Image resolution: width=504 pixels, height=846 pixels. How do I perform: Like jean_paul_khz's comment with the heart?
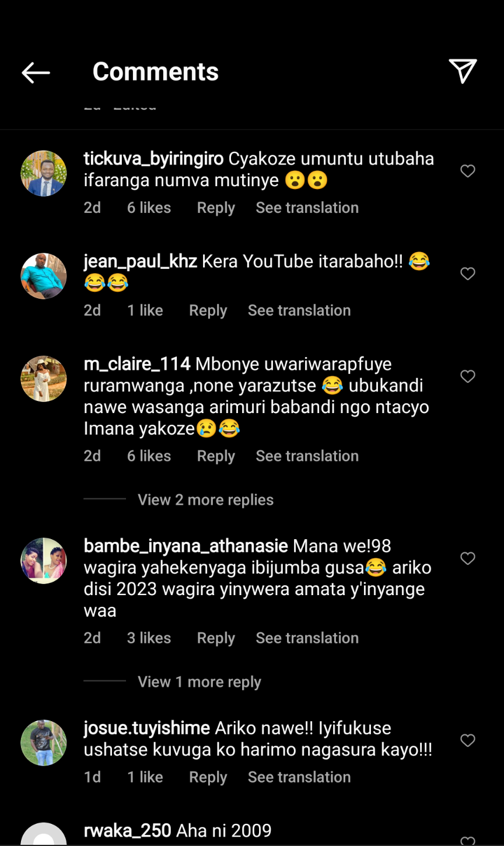coord(468,274)
